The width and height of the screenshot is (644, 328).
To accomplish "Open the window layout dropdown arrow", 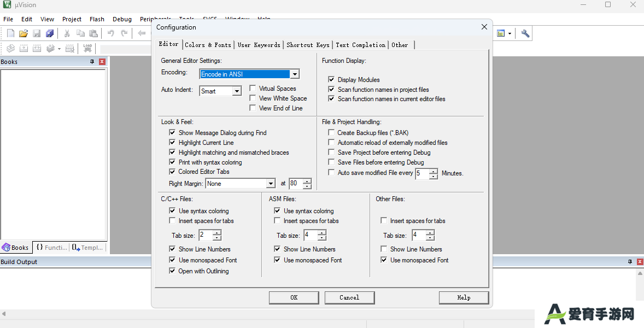I will click(x=510, y=34).
